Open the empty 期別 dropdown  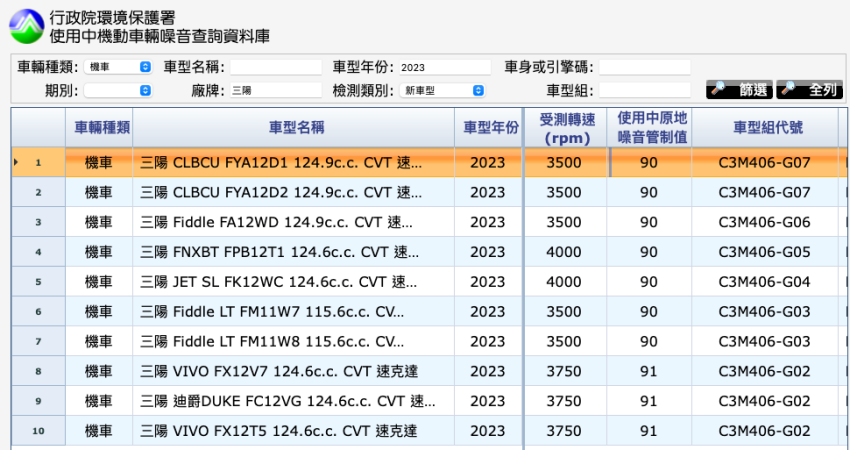click(x=118, y=91)
